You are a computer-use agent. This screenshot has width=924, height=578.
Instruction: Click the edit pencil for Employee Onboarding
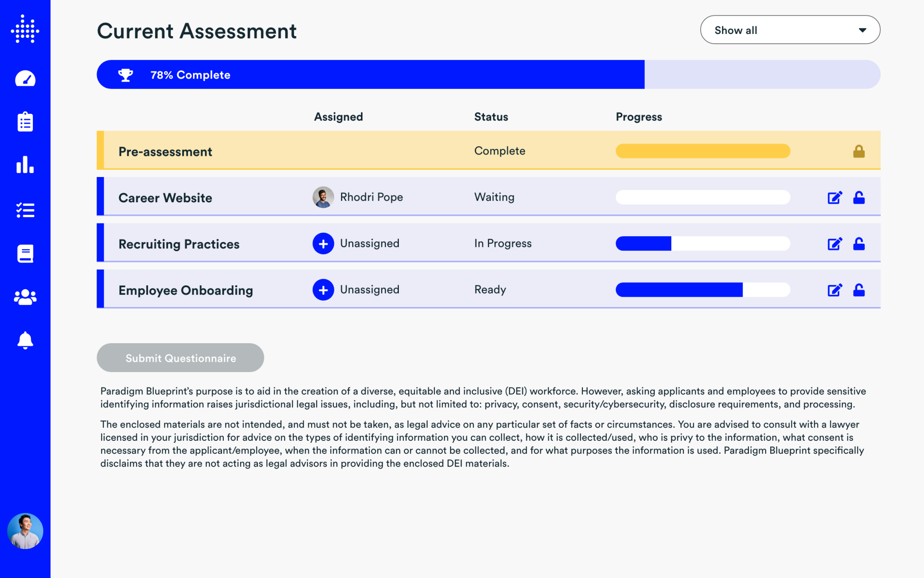(834, 289)
